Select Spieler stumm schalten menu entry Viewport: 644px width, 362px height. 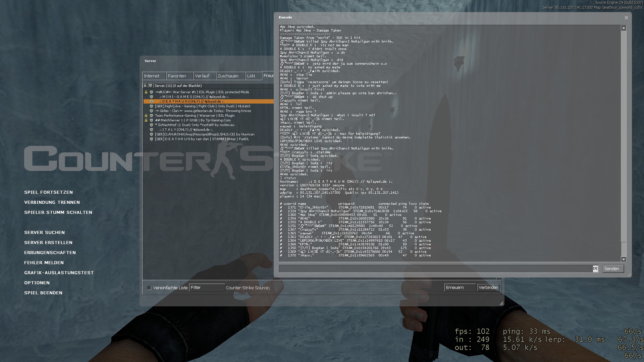click(x=58, y=213)
